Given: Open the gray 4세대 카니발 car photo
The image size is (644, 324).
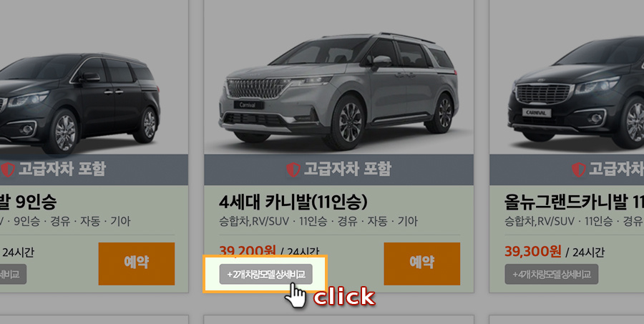Looking at the screenshot, I should pos(339,91).
